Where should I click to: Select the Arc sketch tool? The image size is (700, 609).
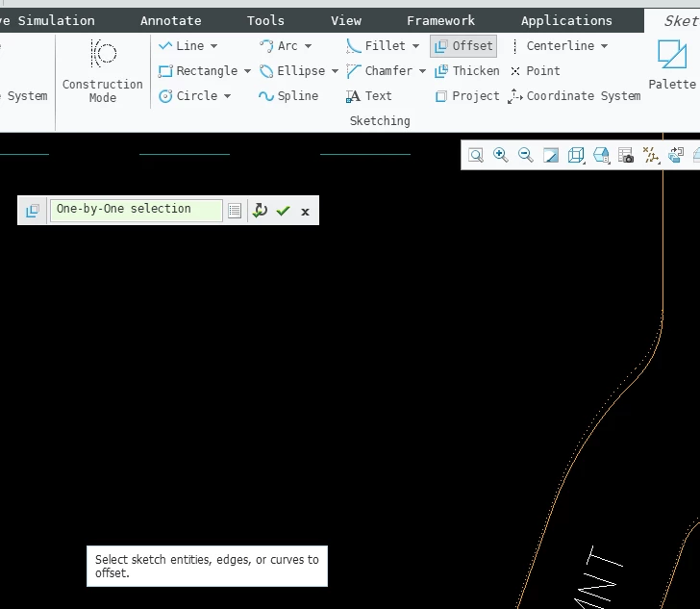click(279, 45)
